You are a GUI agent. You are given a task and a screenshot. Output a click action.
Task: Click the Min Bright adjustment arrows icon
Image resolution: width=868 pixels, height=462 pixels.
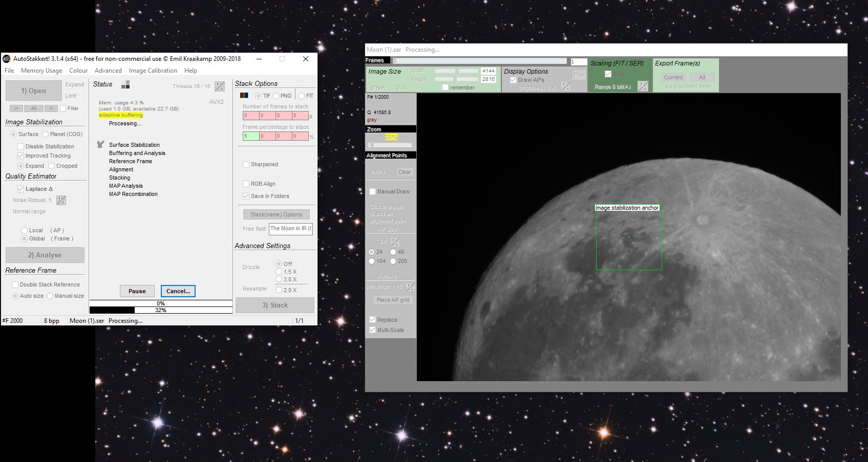(409, 287)
